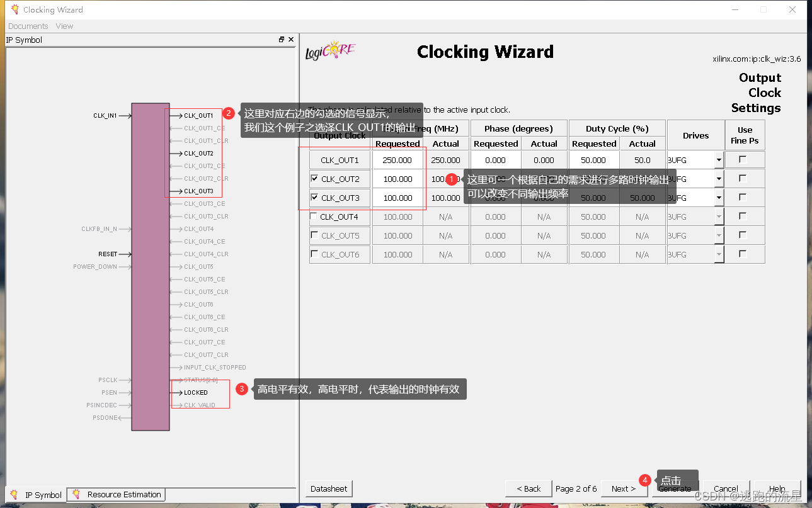Click the Phase (degrees) column header
The height and width of the screenshot is (508, 812).
pos(518,128)
